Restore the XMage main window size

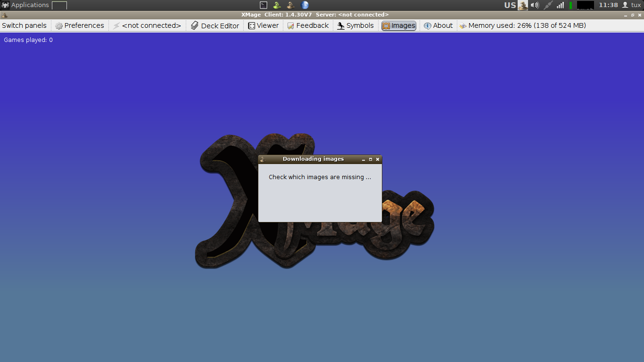click(x=633, y=15)
